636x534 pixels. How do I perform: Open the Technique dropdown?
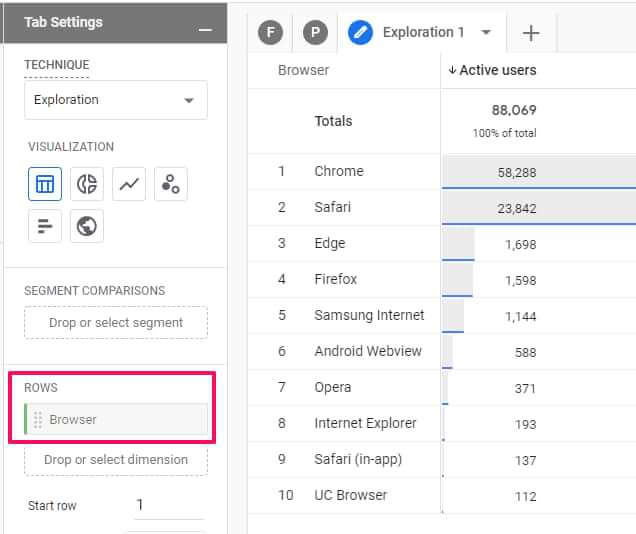point(115,100)
